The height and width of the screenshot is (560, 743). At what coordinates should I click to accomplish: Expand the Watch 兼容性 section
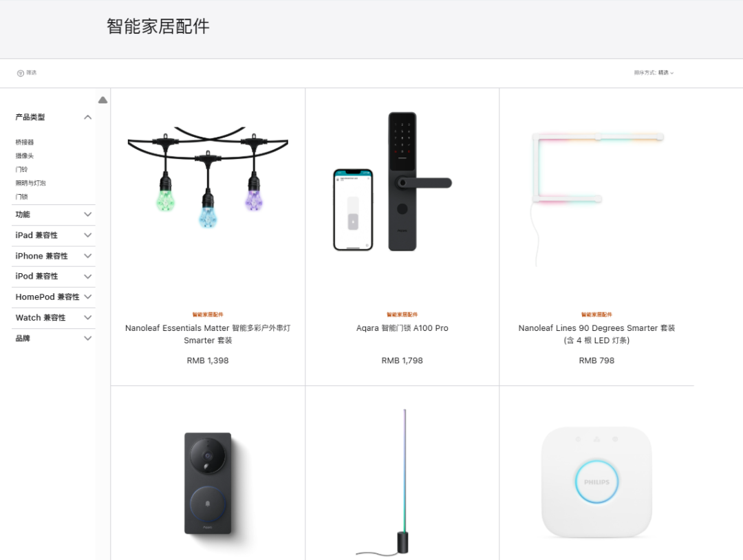(53, 317)
